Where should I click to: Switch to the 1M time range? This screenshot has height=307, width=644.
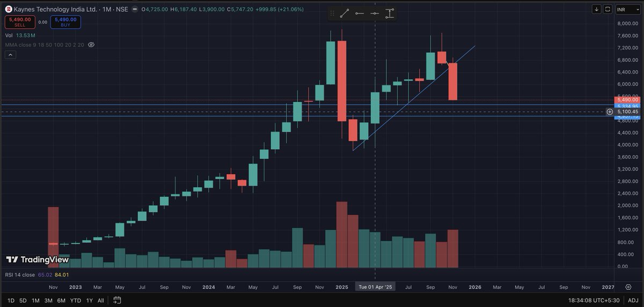point(35,300)
